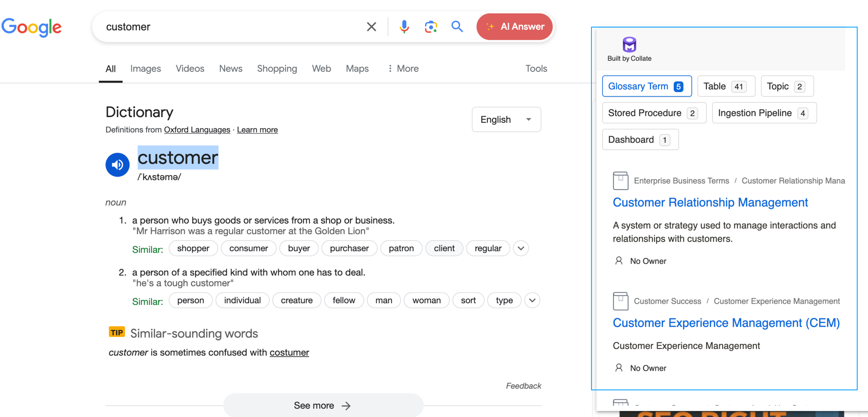Select the Topic filter tab

tap(787, 86)
